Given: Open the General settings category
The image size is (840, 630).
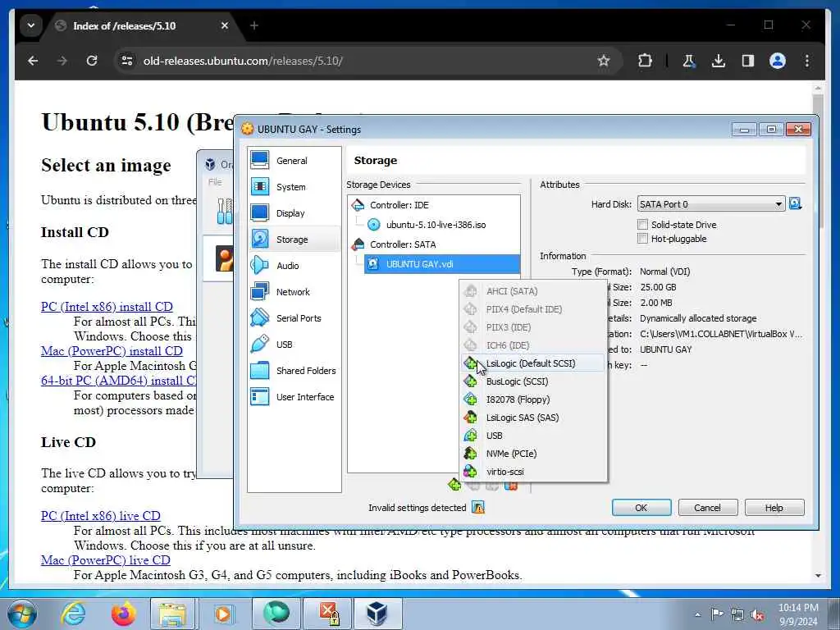Looking at the screenshot, I should [294, 161].
